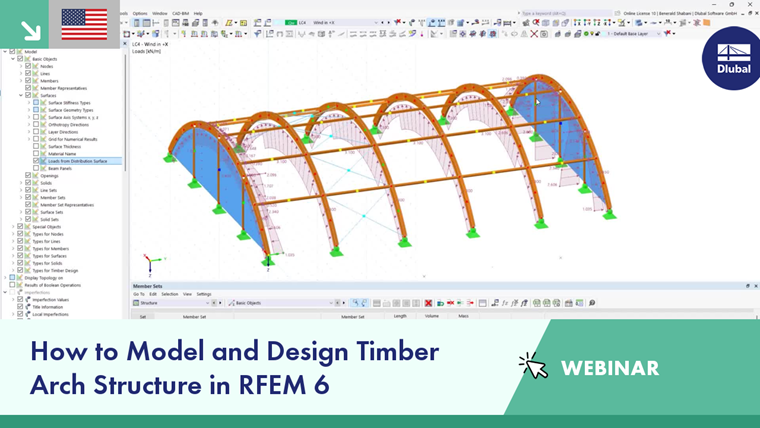Click the fx formula icon in the Member Sets toolbar
The height and width of the screenshot is (428, 760).
point(505,303)
